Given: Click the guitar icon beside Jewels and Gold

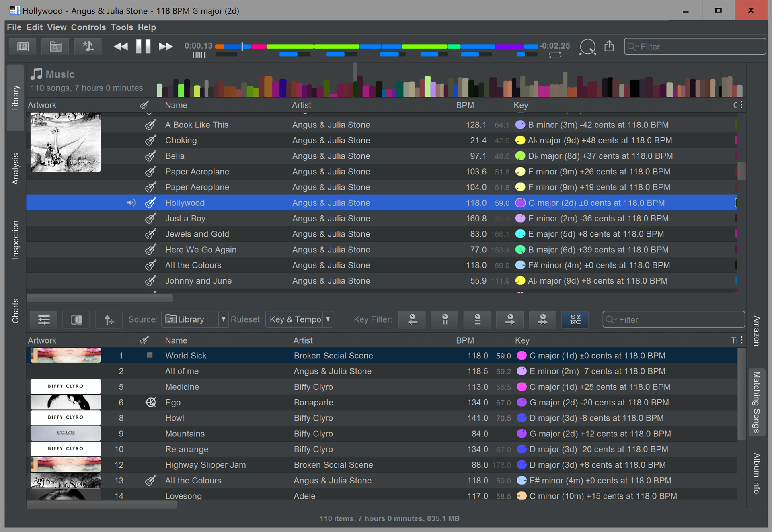Looking at the screenshot, I should (151, 234).
